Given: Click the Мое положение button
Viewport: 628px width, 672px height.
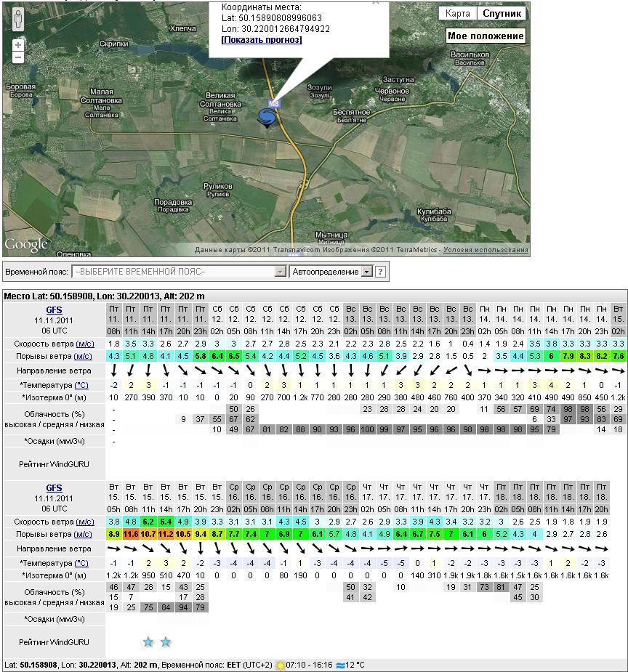Looking at the screenshot, I should pyautogui.click(x=485, y=36).
